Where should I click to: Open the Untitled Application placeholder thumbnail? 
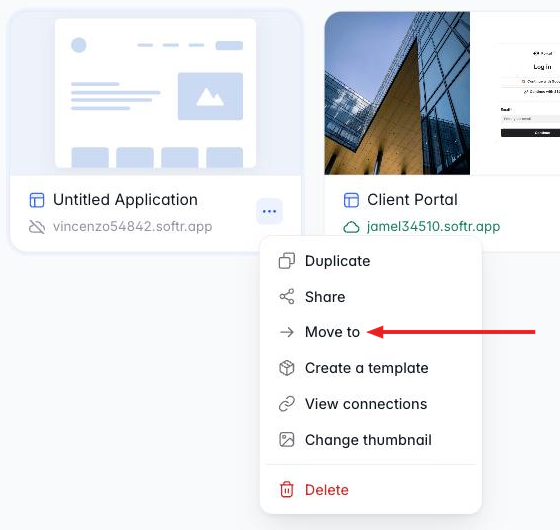pos(156,94)
